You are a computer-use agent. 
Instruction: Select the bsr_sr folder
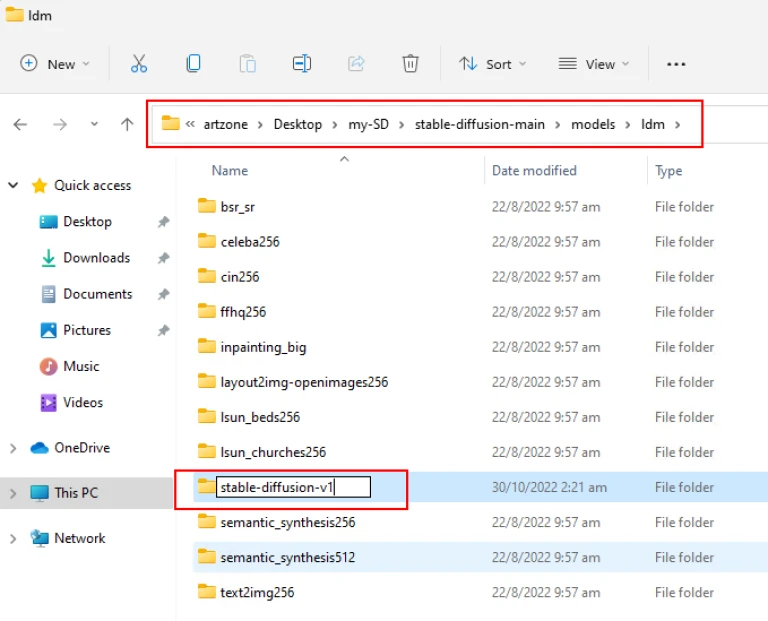click(x=238, y=207)
